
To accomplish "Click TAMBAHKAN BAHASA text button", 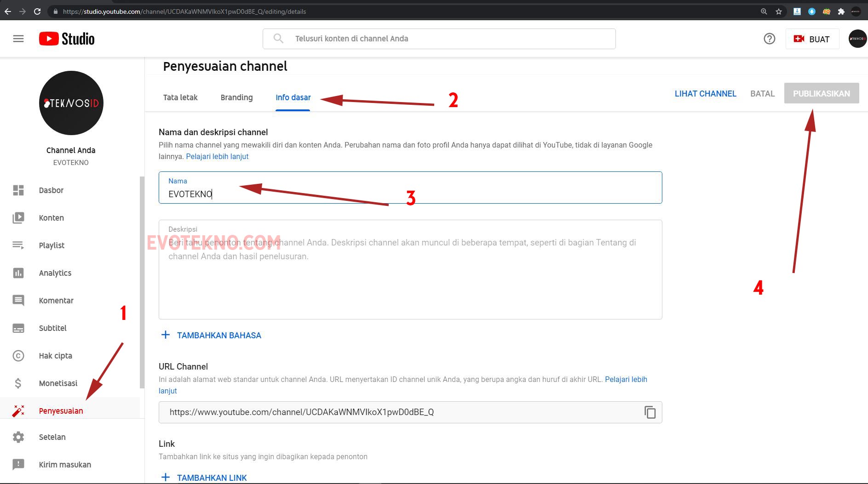I will [x=219, y=336].
